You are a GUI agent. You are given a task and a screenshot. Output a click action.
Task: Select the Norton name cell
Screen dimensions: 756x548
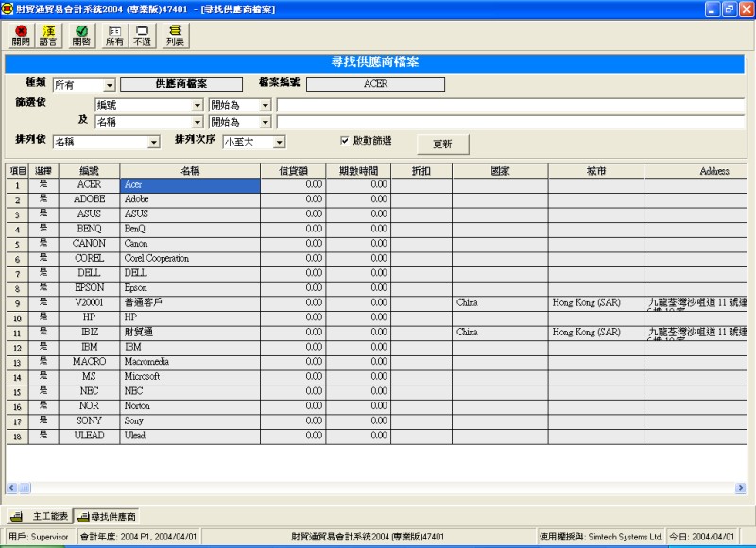coord(190,406)
